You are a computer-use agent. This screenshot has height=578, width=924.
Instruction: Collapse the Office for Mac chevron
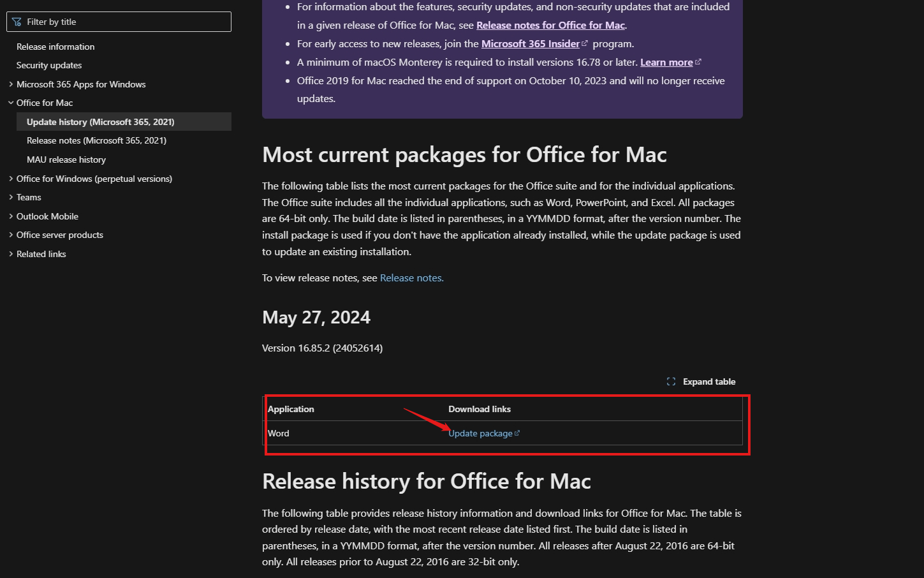tap(11, 103)
